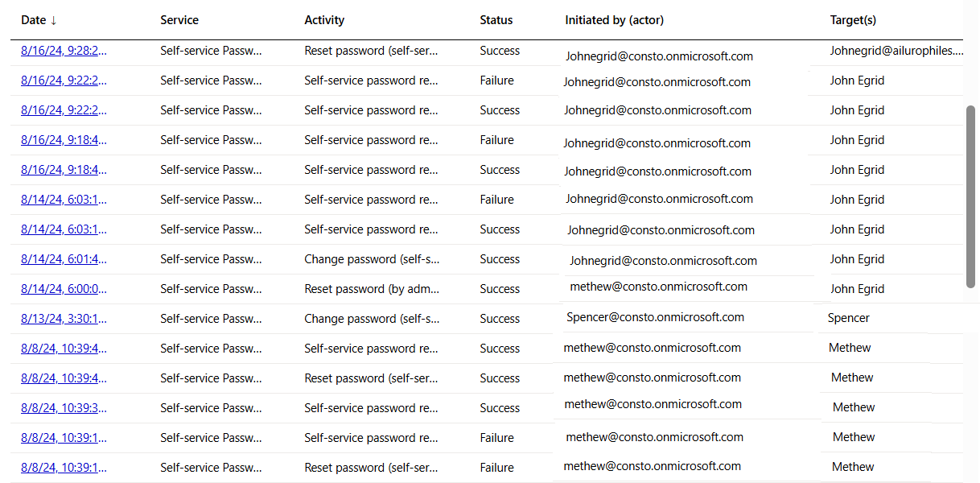
Task: Select the Reset password (by admin) row
Action: click(x=372, y=288)
